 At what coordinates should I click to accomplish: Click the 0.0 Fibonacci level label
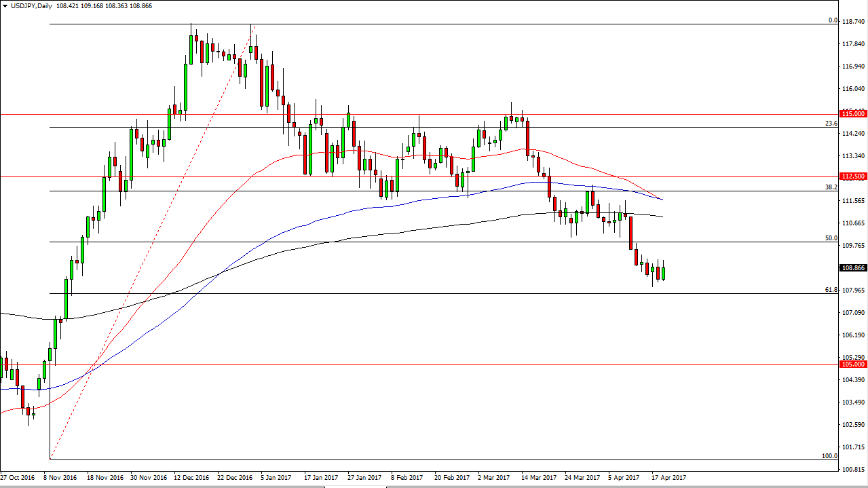pos(831,21)
